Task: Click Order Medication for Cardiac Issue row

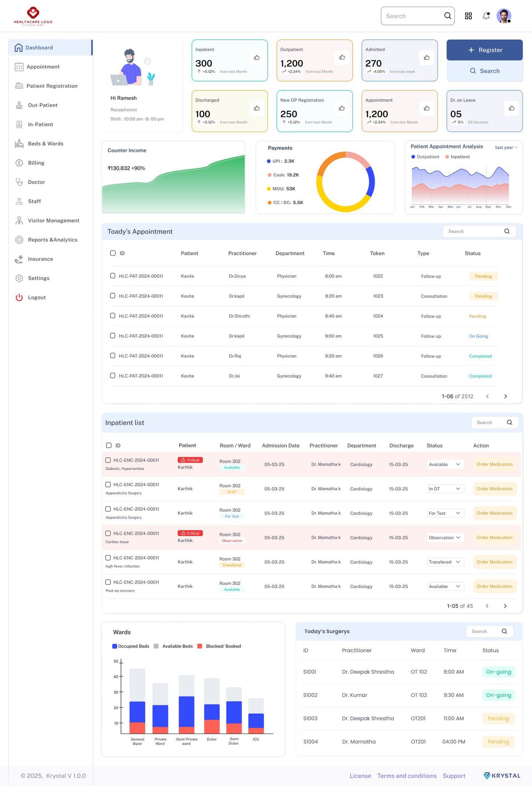Action: tap(494, 538)
